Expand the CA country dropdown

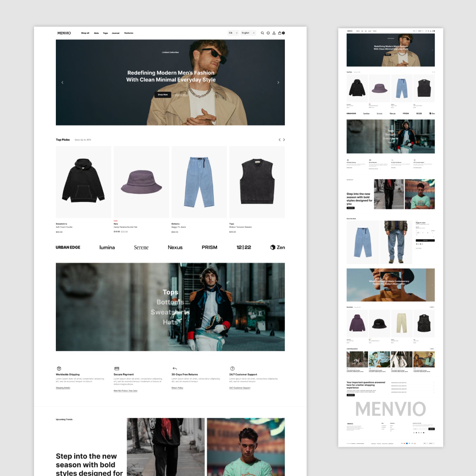pyautogui.click(x=233, y=33)
